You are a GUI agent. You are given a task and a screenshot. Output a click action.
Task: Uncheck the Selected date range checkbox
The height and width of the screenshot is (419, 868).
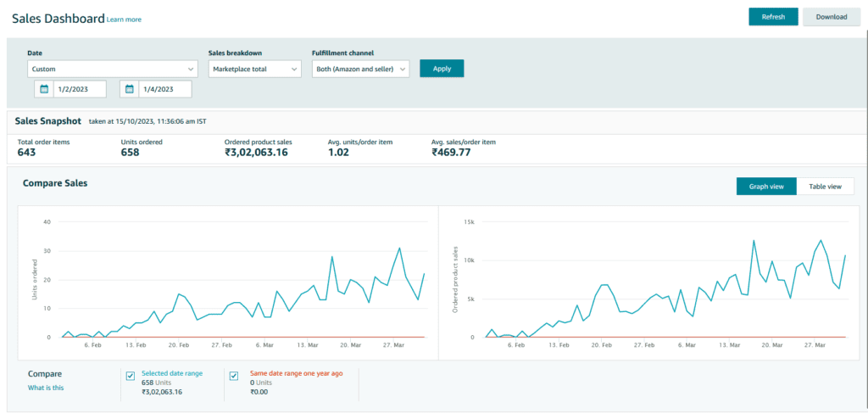point(131,377)
